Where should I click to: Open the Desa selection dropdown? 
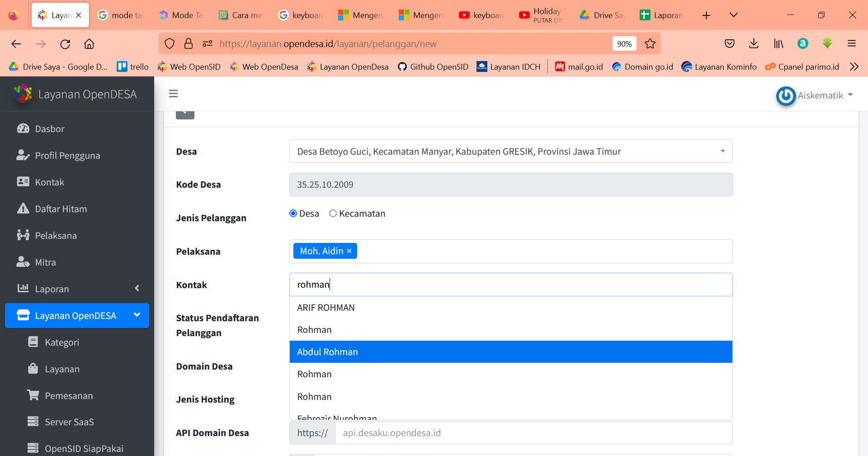pos(722,151)
